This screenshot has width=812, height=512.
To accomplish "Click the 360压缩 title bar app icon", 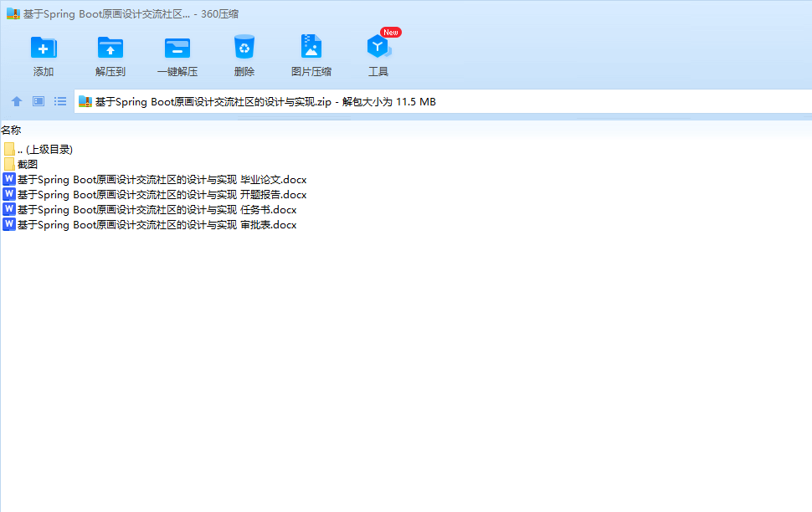I will pos(13,14).
